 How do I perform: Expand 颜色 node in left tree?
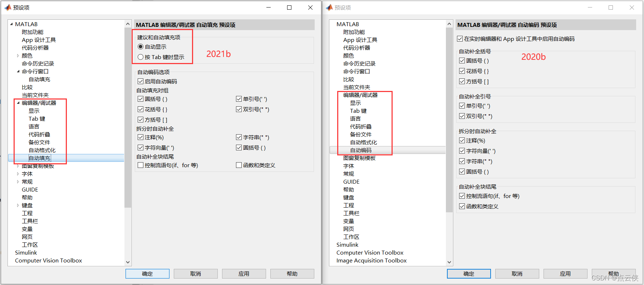[18, 56]
